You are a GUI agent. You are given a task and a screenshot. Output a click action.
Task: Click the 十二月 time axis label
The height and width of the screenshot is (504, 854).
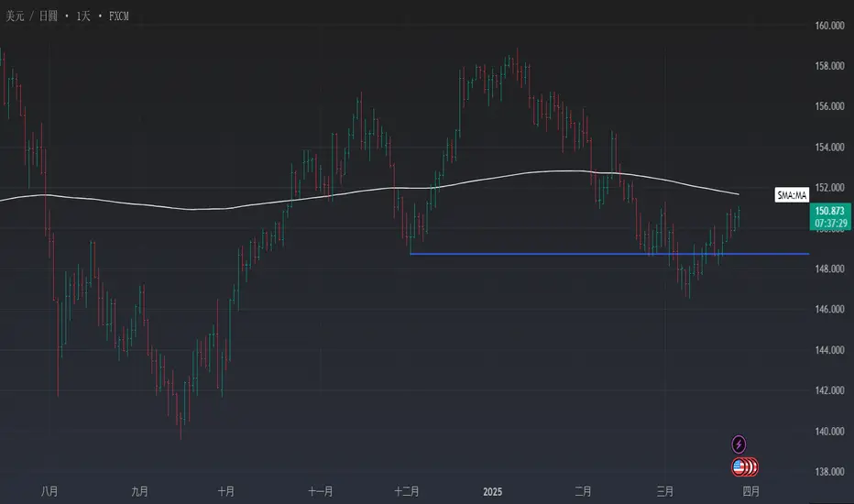click(x=406, y=491)
